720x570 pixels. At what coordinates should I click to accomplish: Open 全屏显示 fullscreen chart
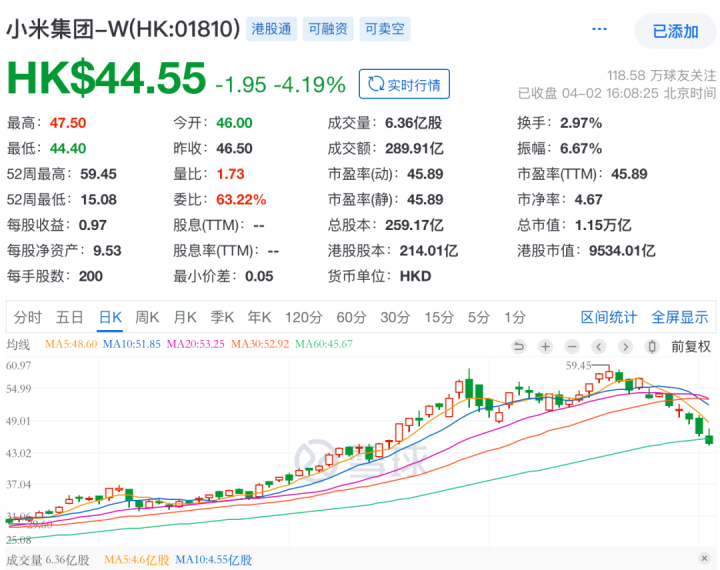[x=680, y=317]
